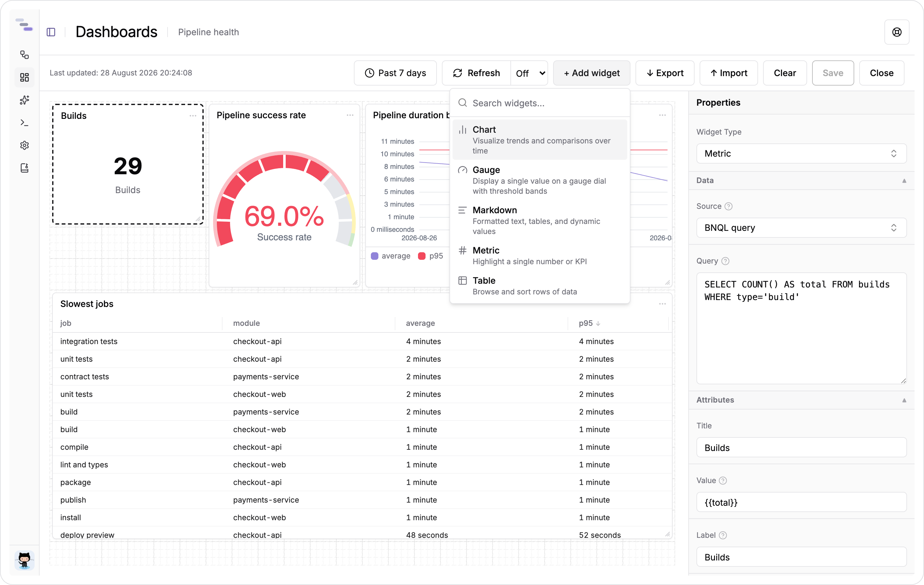Click the Add widget button

pyautogui.click(x=592, y=73)
